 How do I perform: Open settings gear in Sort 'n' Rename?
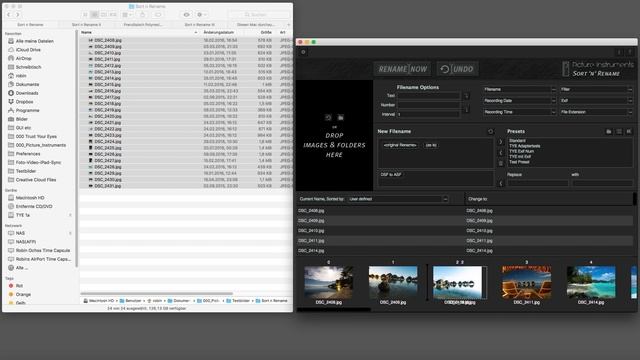[303, 52]
